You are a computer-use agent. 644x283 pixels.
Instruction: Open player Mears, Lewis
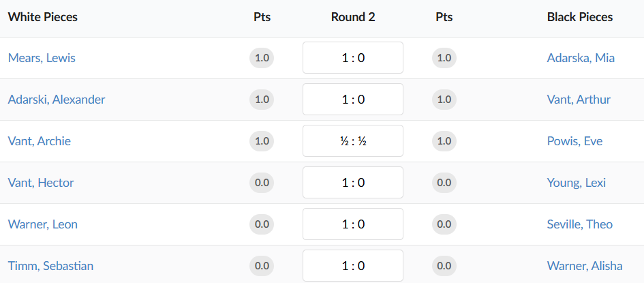[42, 58]
